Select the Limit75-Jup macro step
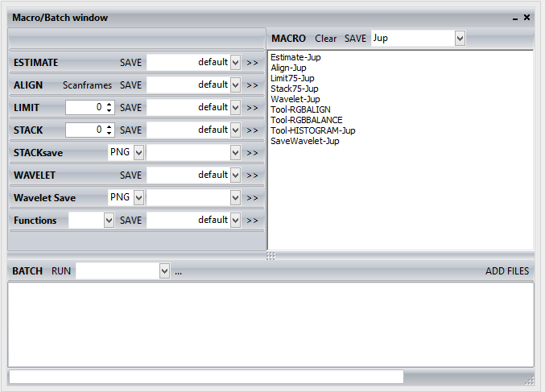The height and width of the screenshot is (392, 545). click(292, 78)
